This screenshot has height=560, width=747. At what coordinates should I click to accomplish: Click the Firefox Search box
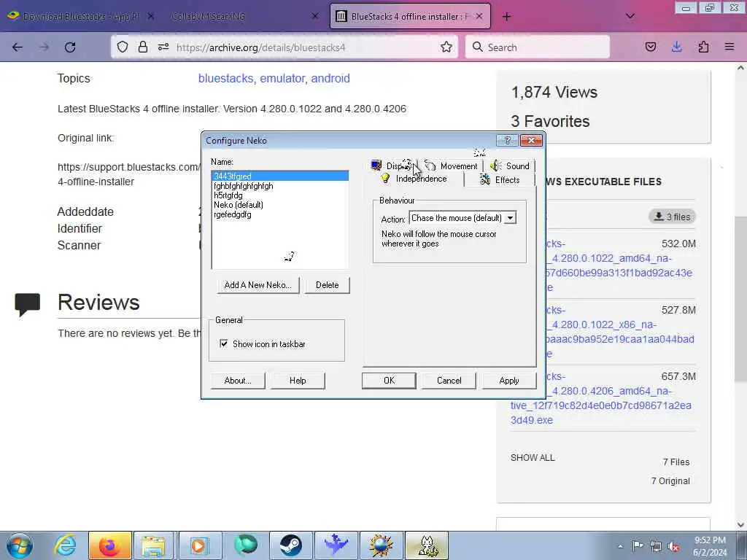tap(538, 47)
